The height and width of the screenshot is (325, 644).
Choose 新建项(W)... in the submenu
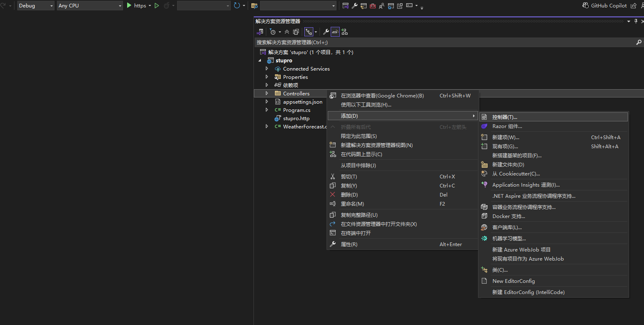click(x=554, y=138)
